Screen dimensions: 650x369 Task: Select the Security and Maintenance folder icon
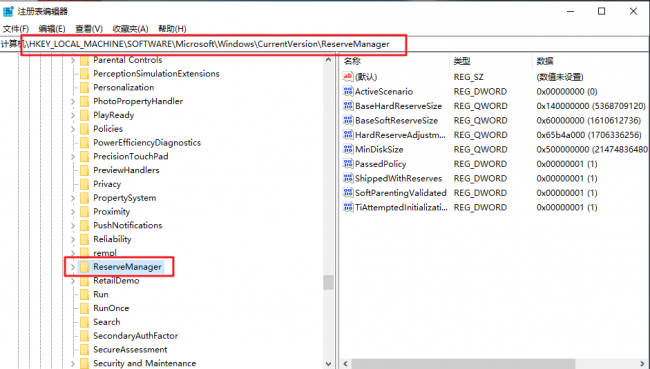(x=84, y=363)
